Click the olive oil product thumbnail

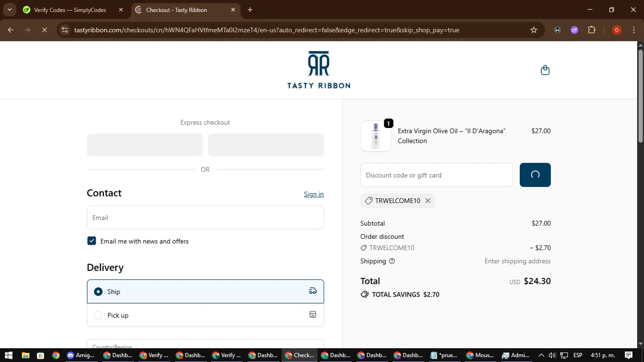click(x=376, y=136)
